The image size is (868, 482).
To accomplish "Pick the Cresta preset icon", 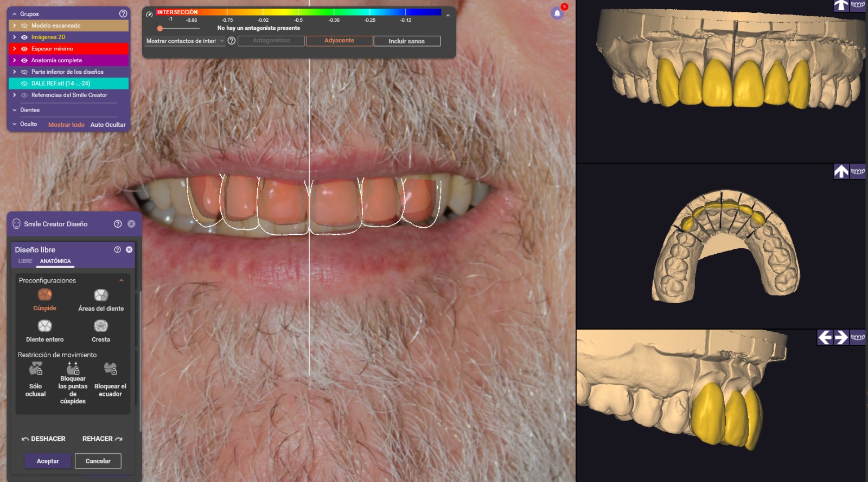I will click(x=101, y=326).
